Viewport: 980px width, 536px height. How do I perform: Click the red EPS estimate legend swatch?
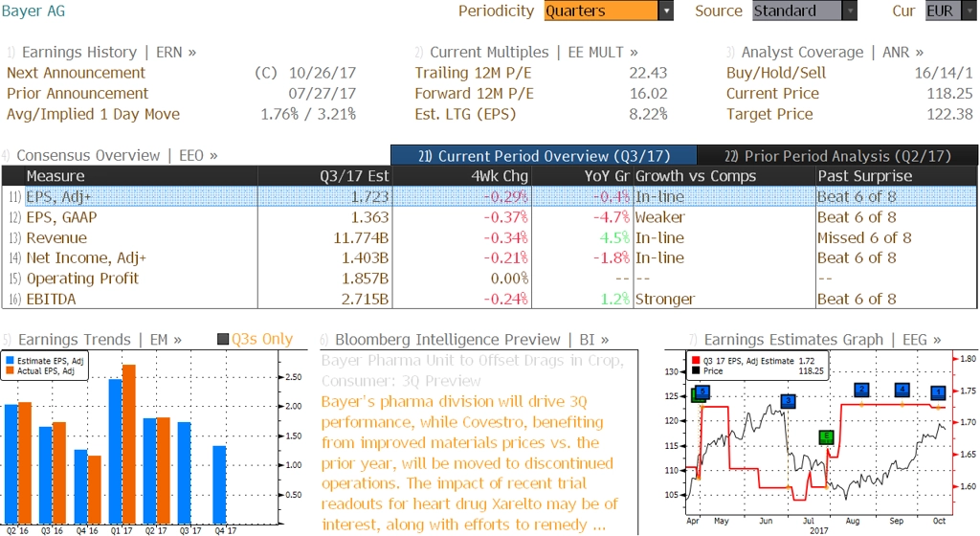[696, 361]
